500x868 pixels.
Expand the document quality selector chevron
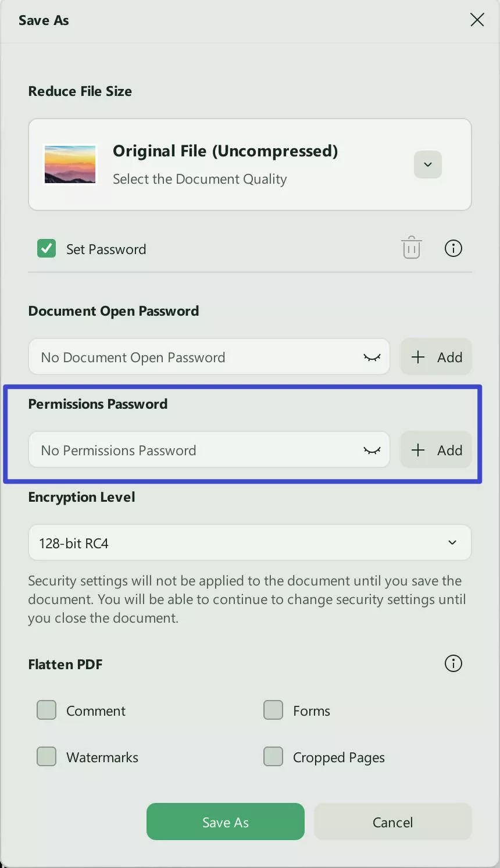click(x=427, y=165)
